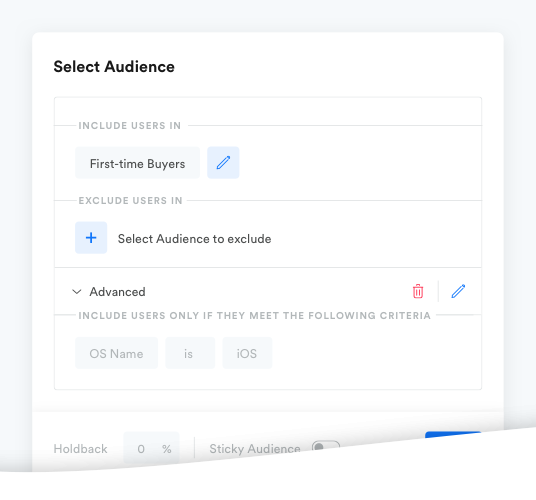536x500 pixels.
Task: Change the 'is' operator field
Action: (190, 353)
